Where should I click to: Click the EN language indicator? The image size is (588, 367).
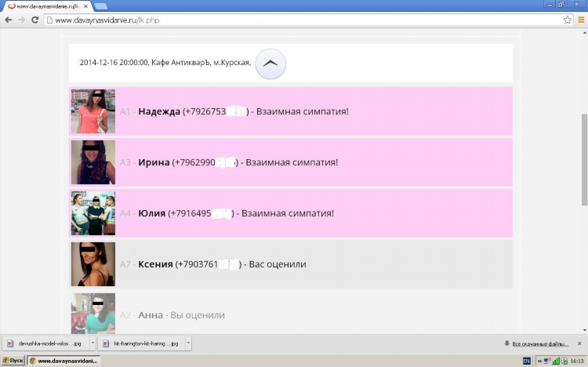point(527,361)
